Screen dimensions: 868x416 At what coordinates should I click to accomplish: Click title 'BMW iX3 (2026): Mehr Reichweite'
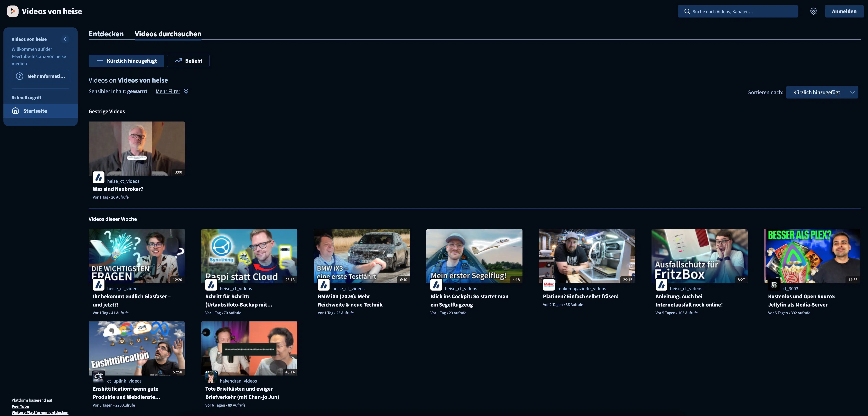(350, 301)
